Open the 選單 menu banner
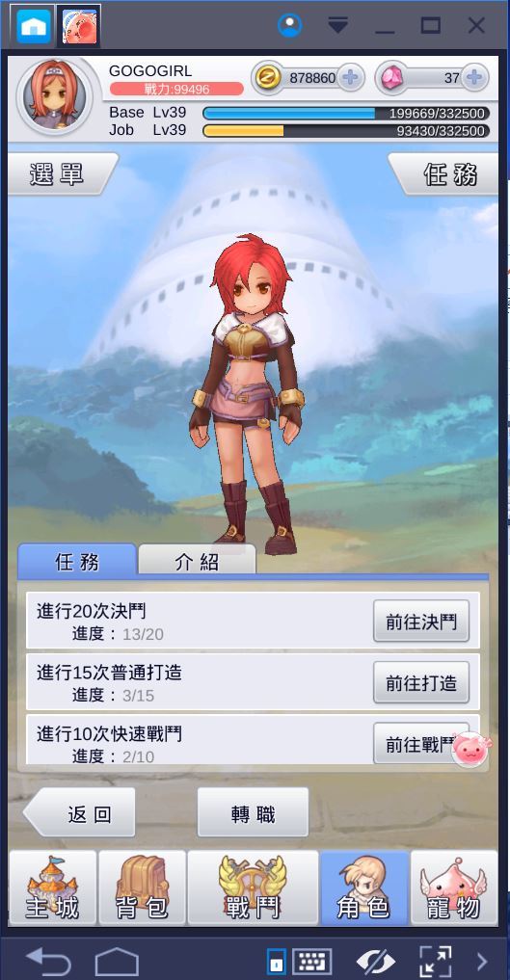The width and height of the screenshot is (510, 980). [x=62, y=174]
